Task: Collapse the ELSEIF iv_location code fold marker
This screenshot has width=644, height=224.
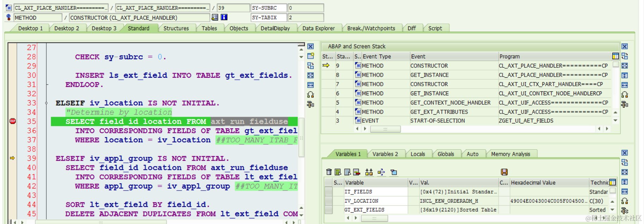Action: tap(46, 103)
